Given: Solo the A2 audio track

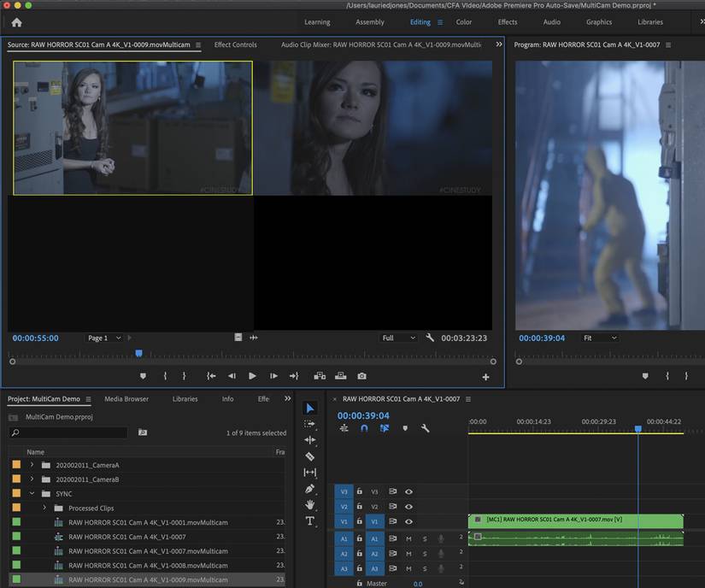Looking at the screenshot, I should [426, 554].
